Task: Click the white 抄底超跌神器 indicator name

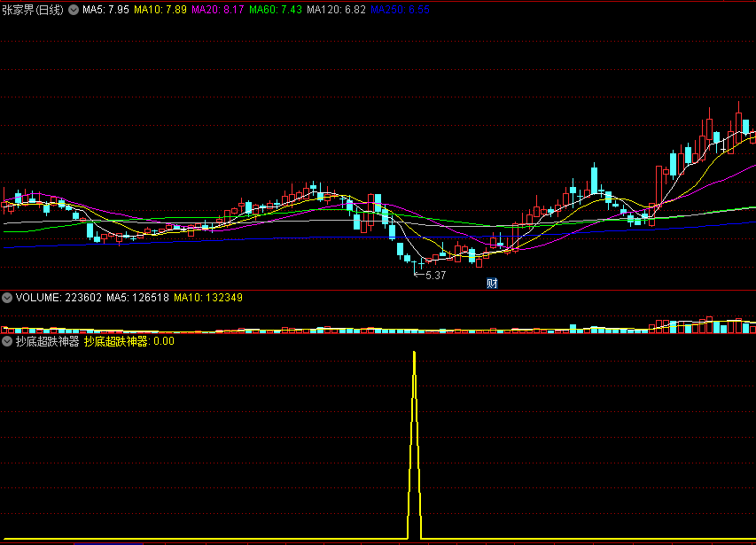Action: pos(47,342)
